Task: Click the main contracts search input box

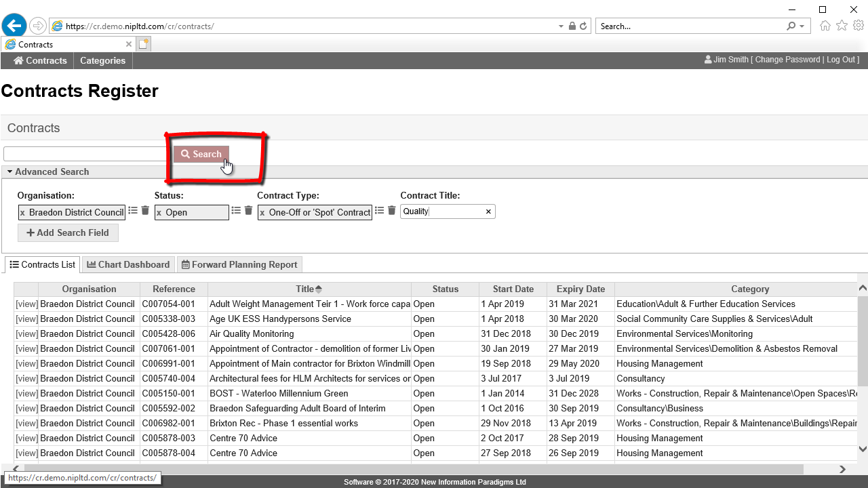Action: tap(85, 154)
